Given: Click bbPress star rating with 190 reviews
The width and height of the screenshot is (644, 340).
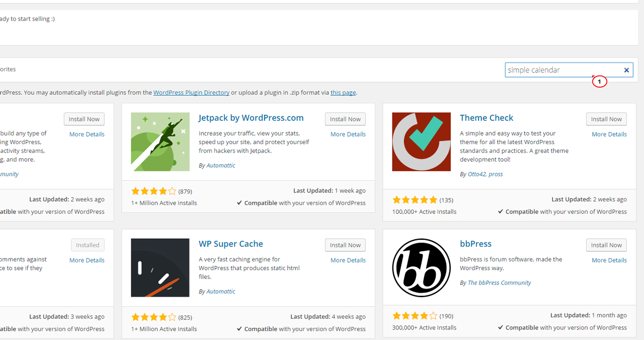Looking at the screenshot, I should tap(415, 316).
